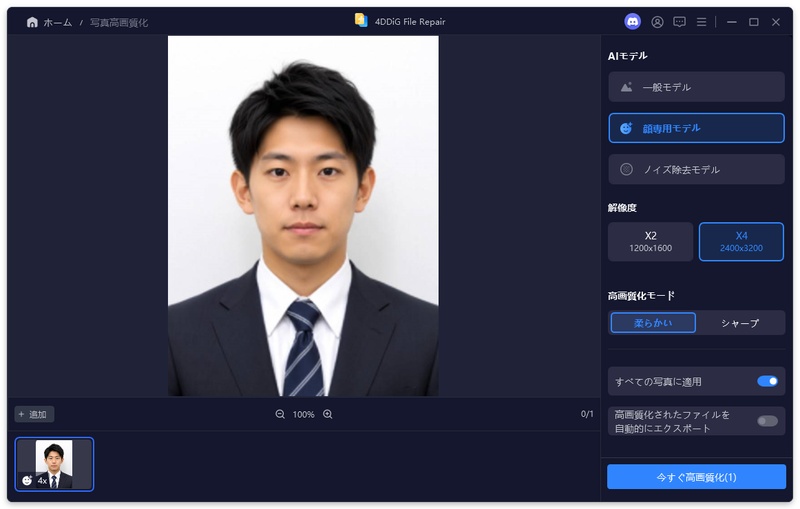This screenshot has width=800, height=509.
Task: Click the 写真高画質化 breadcrumb
Action: (119, 22)
